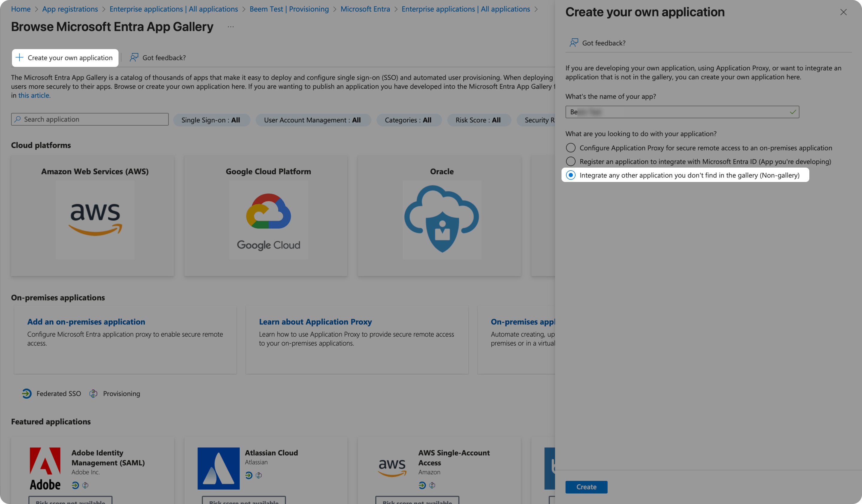Open the User Account Management filter pill
Screen dimensions: 862x504
coord(313,120)
